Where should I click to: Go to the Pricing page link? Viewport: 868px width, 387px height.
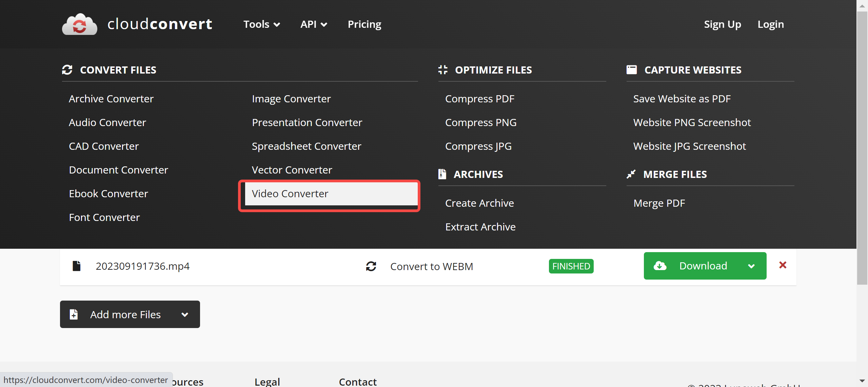click(364, 24)
